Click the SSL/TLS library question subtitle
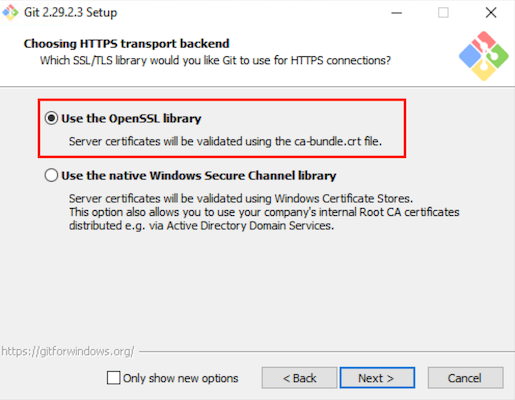This screenshot has height=400, width=515. tap(215, 60)
